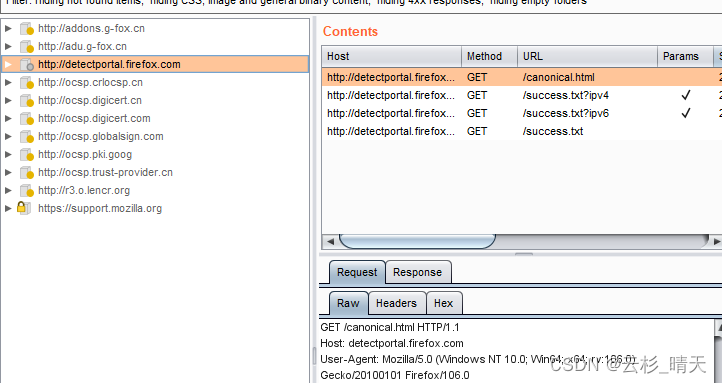The height and width of the screenshot is (383, 722).
Task: Sort contents by URL column
Action: (588, 56)
